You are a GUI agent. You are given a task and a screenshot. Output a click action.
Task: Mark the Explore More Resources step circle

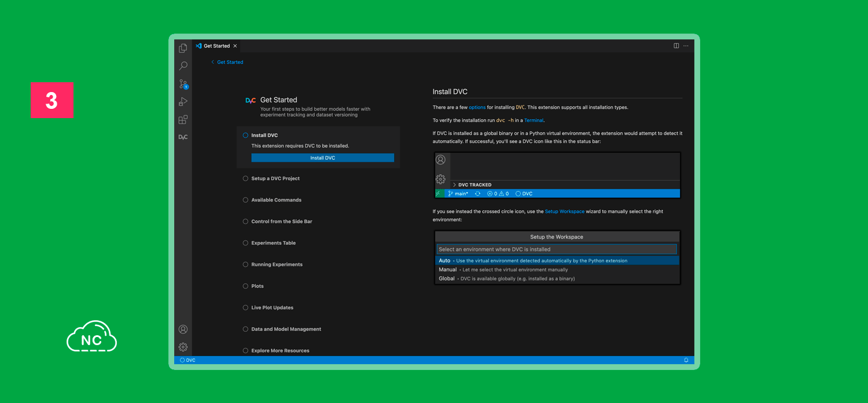coord(245,350)
